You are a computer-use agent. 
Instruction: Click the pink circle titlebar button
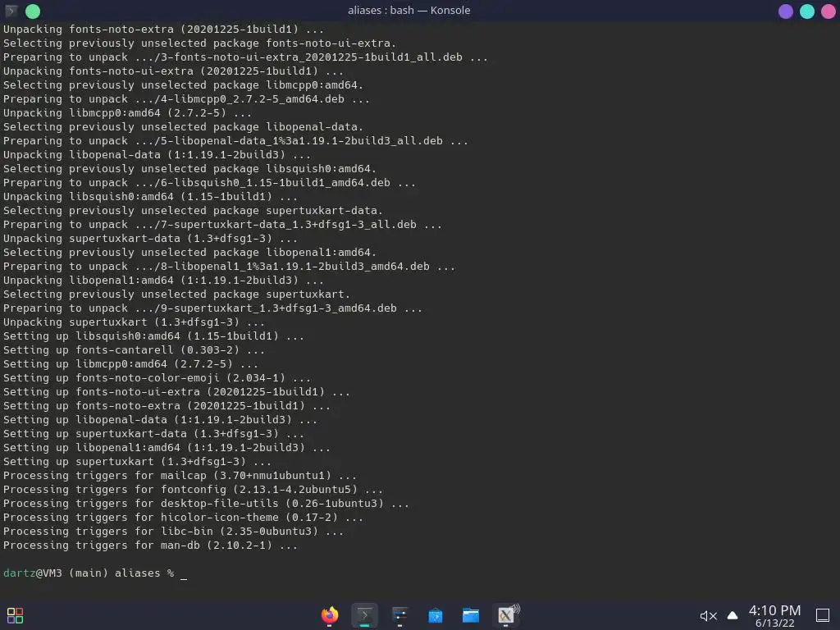click(x=829, y=11)
